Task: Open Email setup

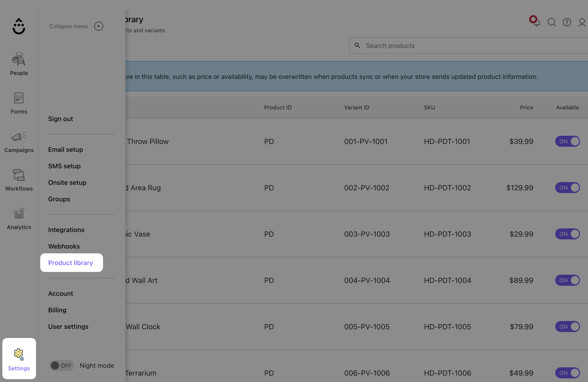Action: [x=66, y=149]
